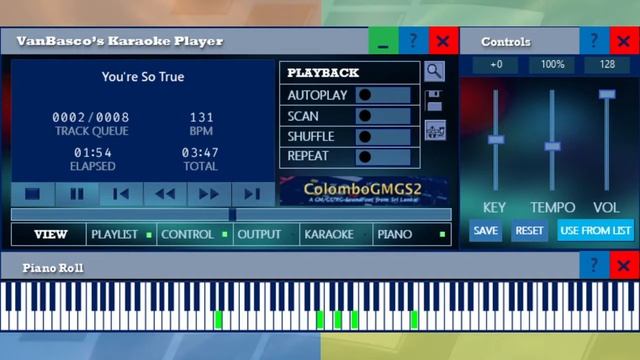This screenshot has height=360, width=640.
Task: Click the 100% tempo value field
Action: (x=552, y=64)
